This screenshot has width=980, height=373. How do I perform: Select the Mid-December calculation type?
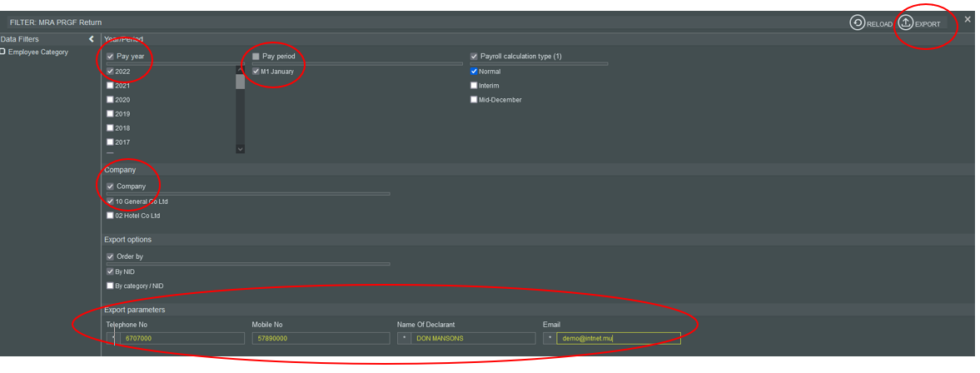point(474,100)
